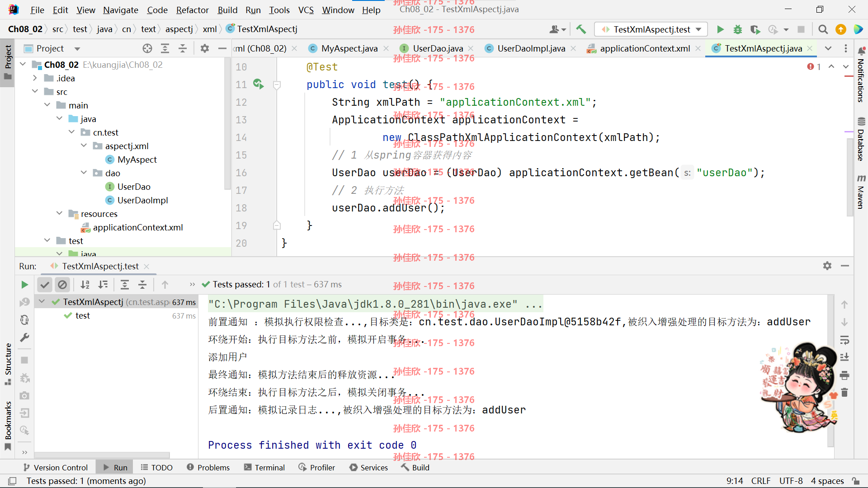Viewport: 868px width, 488px height.
Task: Click print icon in console sidebar
Action: 844,375
